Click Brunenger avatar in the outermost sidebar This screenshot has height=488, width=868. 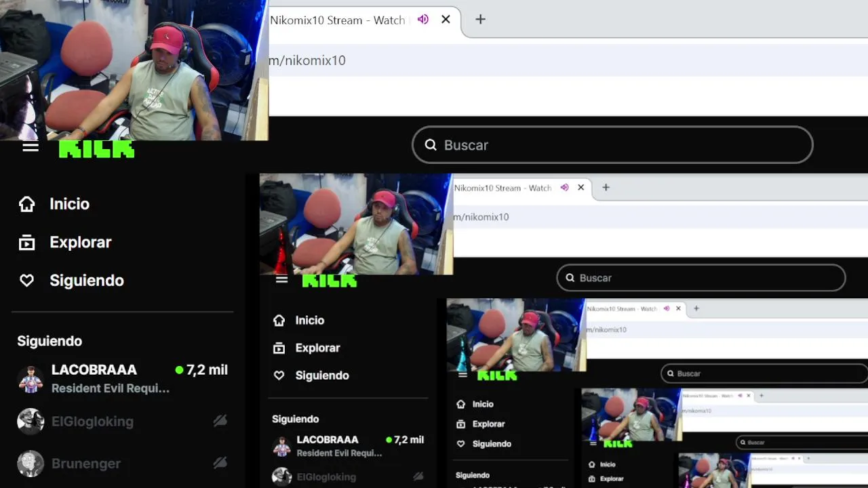31,464
